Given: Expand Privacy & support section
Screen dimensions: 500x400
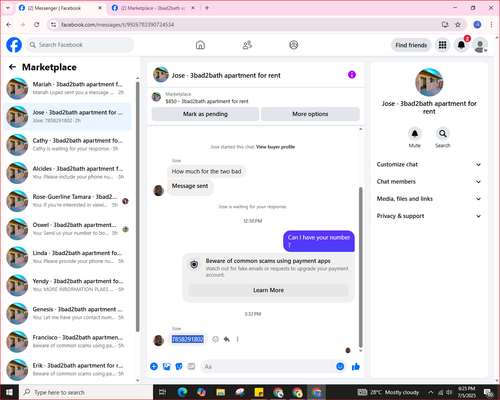Looking at the screenshot, I should [429, 216].
